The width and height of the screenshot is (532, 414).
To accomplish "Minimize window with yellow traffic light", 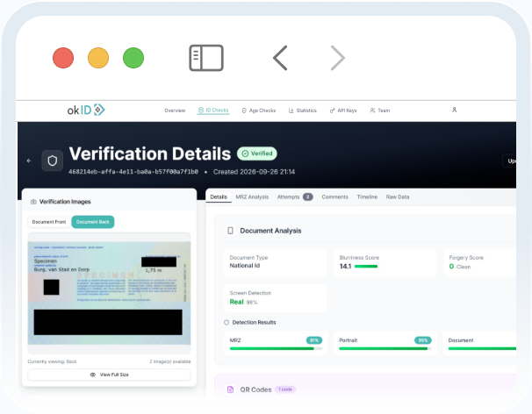I will (x=98, y=58).
